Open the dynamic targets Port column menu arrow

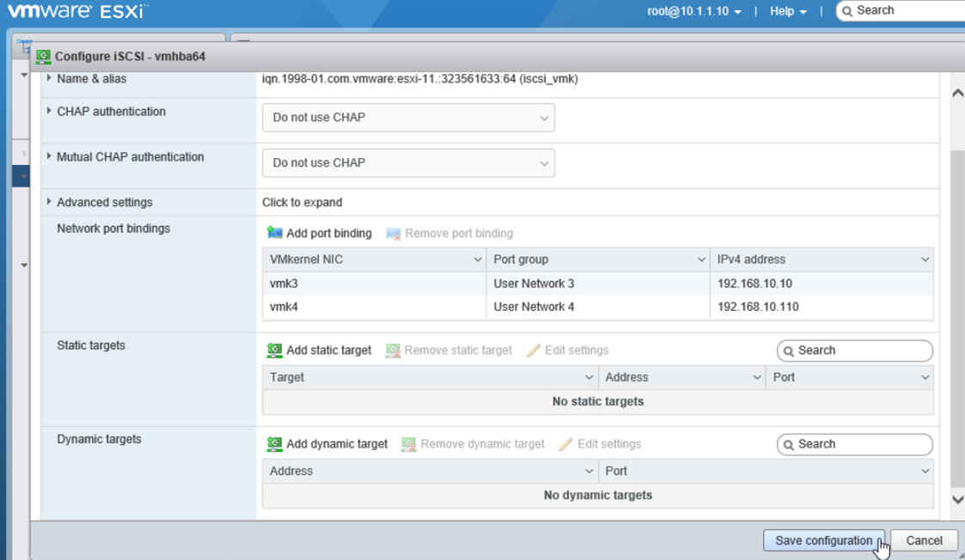pyautogui.click(x=925, y=472)
